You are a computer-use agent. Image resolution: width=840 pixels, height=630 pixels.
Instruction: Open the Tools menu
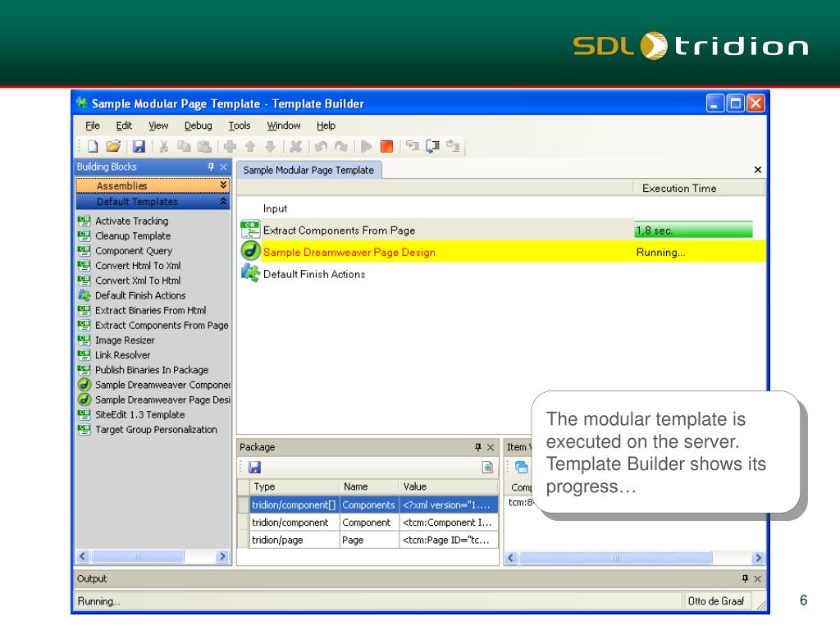coord(240,126)
